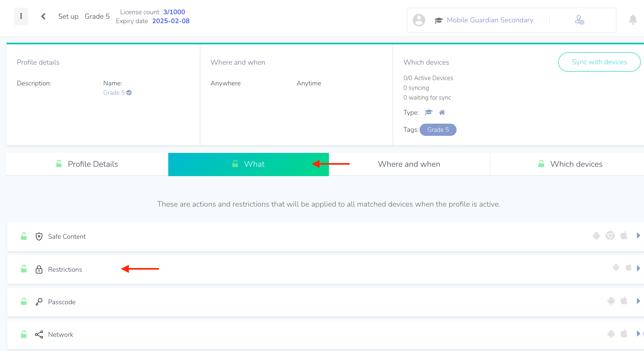Click the Safe Content shield icon
The image size is (644, 351).
point(39,236)
